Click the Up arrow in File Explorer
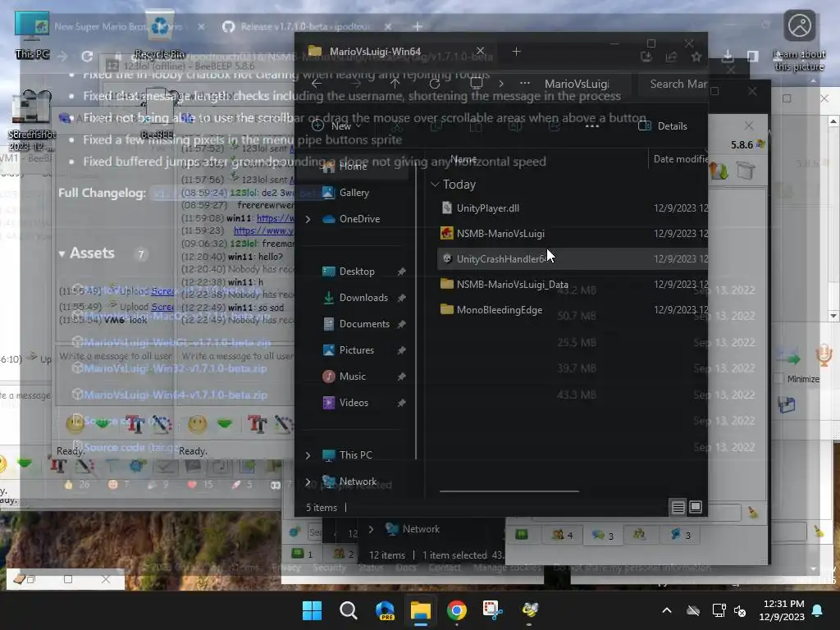This screenshot has width=840, height=630. click(x=395, y=84)
